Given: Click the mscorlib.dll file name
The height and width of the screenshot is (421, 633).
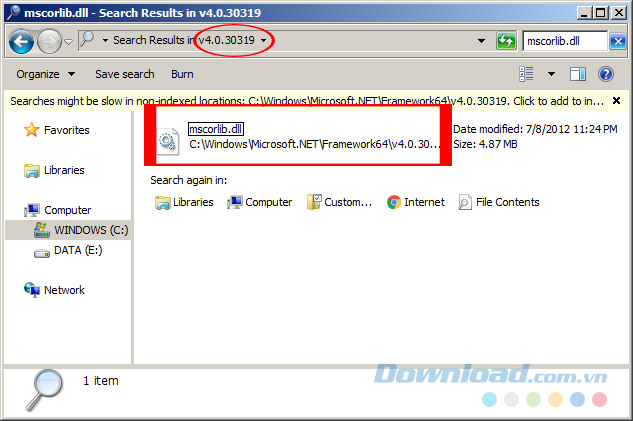Looking at the screenshot, I should point(216,129).
